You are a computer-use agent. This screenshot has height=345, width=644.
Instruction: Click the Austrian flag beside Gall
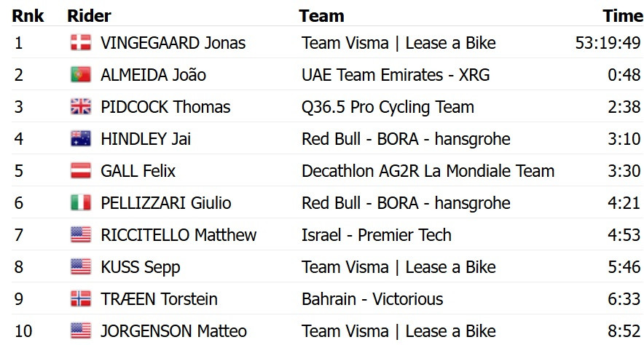click(x=80, y=171)
